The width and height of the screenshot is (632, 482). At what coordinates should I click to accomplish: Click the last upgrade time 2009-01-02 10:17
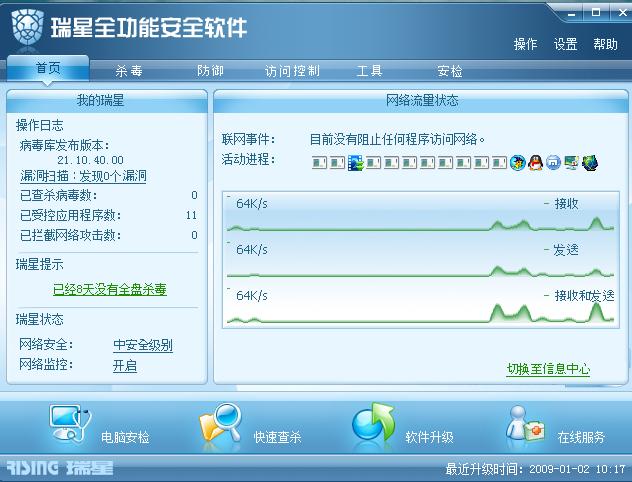(x=577, y=469)
